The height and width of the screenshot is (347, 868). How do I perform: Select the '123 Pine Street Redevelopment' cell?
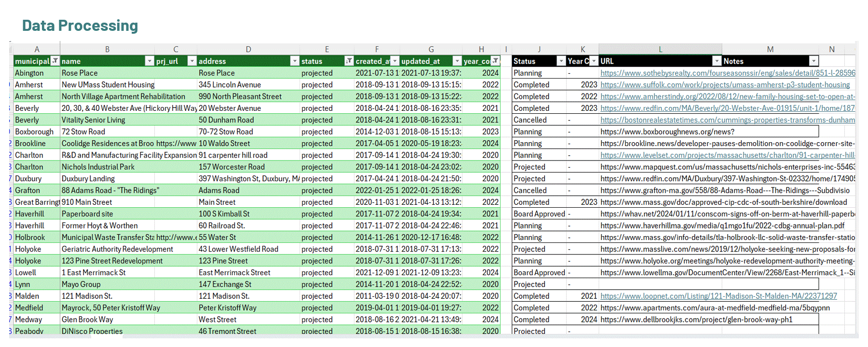point(108,261)
